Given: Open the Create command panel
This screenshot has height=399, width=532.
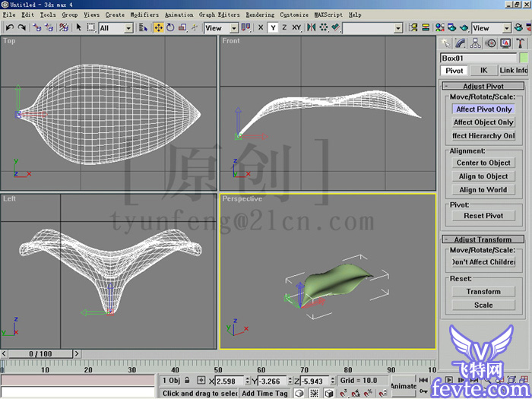Looking at the screenshot, I should [x=445, y=43].
